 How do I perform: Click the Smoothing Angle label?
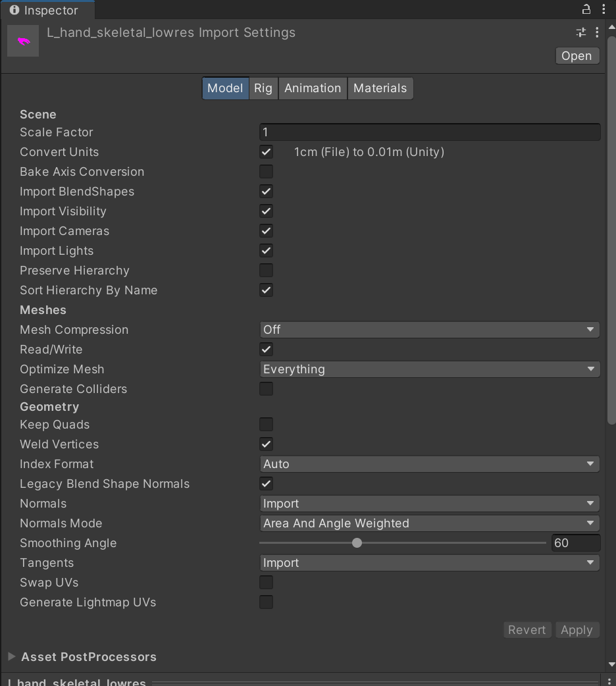click(x=68, y=543)
